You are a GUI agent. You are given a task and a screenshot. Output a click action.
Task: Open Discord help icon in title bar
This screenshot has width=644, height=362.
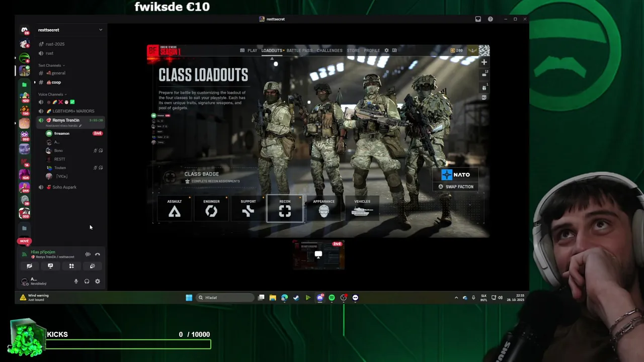click(x=491, y=19)
